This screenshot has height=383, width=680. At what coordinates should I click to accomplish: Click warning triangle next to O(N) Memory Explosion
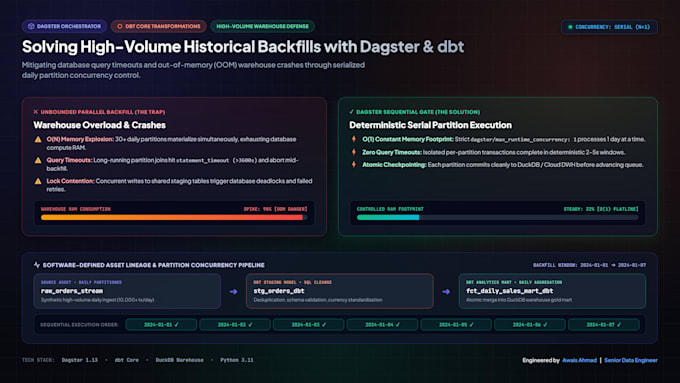[x=38, y=140]
